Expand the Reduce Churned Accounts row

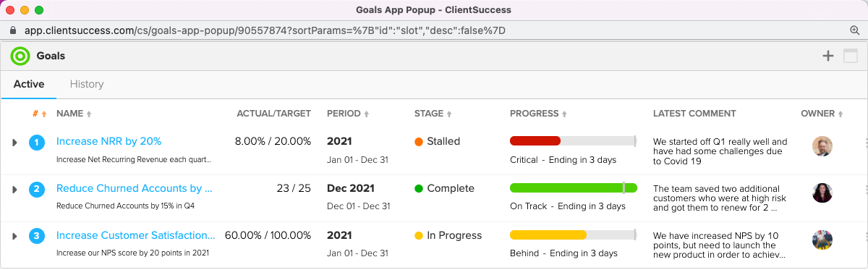point(14,190)
